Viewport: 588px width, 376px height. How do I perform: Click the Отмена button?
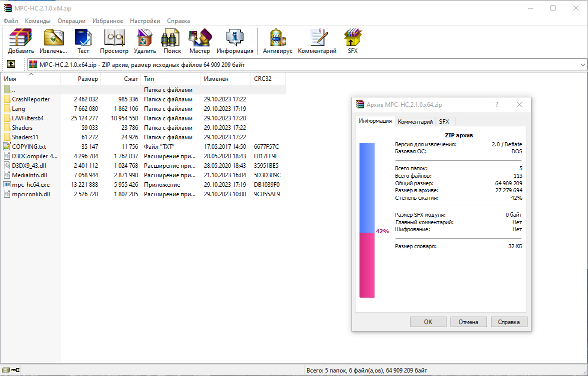[x=468, y=322]
